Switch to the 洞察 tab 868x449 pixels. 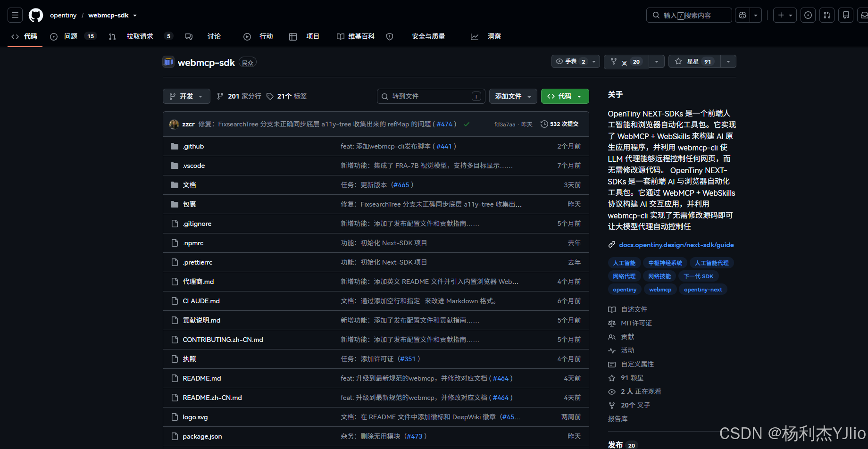[486, 36]
